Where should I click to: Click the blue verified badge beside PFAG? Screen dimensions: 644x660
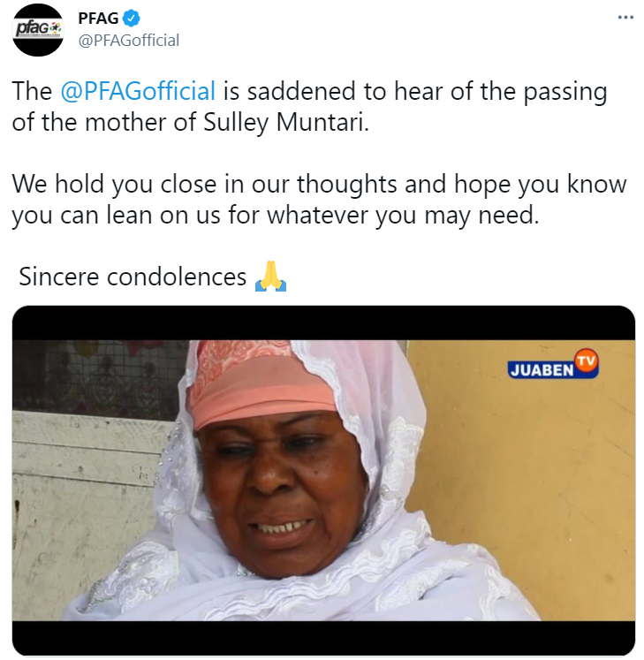point(132,19)
